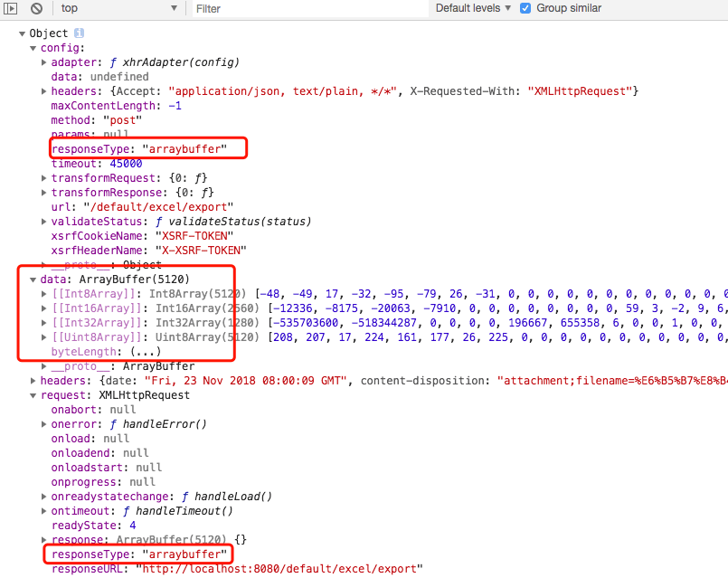Expand the adapter xhrAdapter function
The width and height of the screenshot is (728, 578).
pos(43,62)
